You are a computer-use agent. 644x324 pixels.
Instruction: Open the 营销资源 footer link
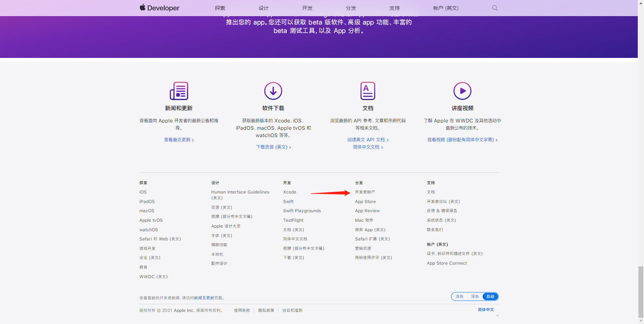(363, 248)
